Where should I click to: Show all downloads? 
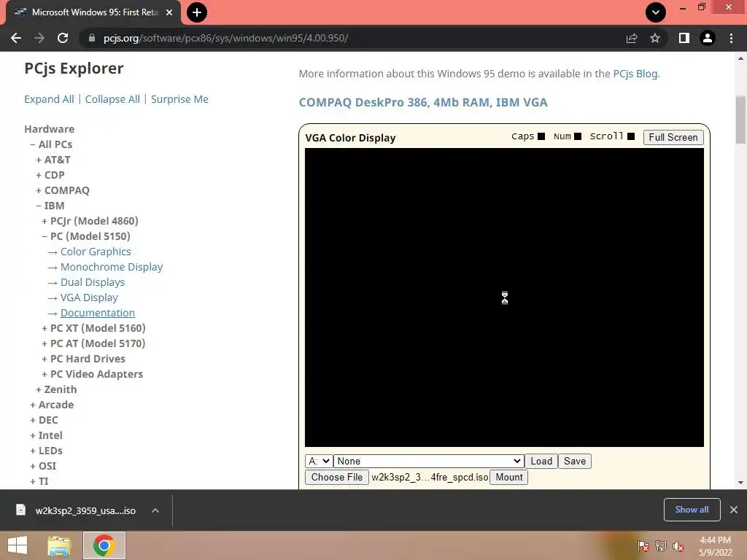[x=692, y=510]
